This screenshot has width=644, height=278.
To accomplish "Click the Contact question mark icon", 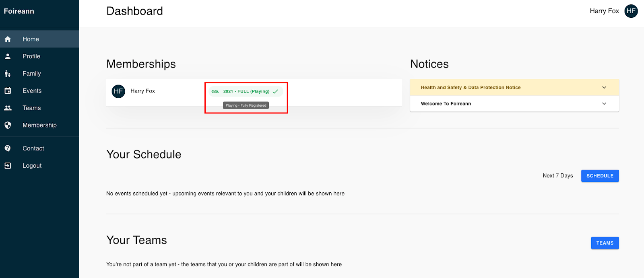I will point(8,148).
